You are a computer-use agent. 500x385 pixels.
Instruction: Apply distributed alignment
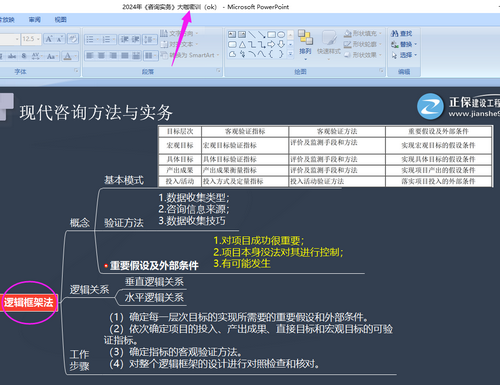pos(136,55)
